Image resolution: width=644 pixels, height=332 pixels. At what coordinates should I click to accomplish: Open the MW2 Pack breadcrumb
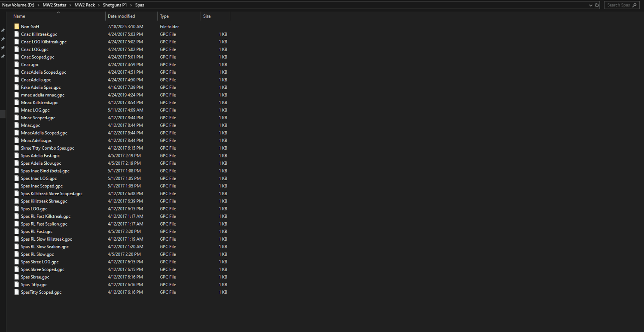[85, 5]
